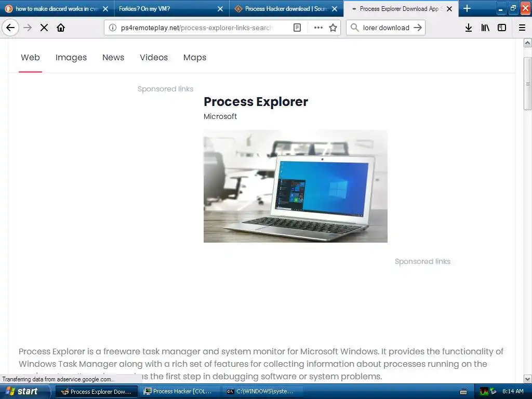Click the Process Hacker graph tray icon
532x399 pixels.
[x=484, y=392]
